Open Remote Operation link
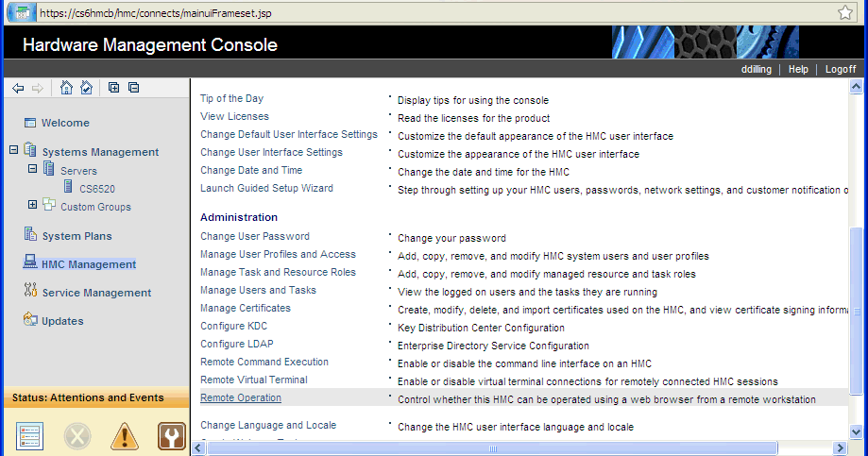 [x=241, y=397]
